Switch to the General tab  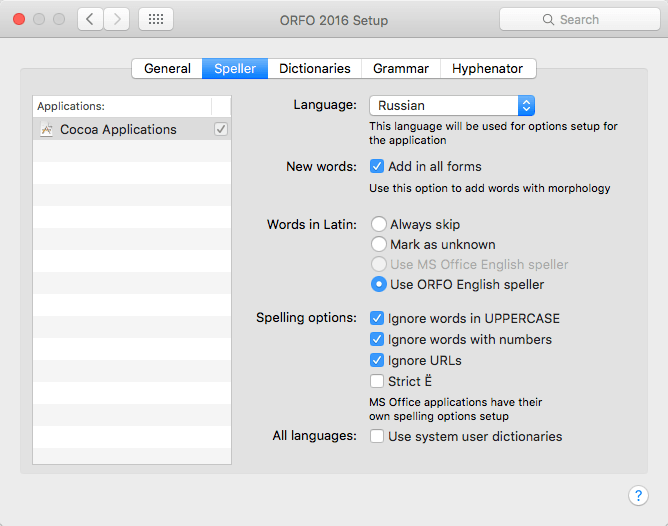pyautogui.click(x=167, y=69)
